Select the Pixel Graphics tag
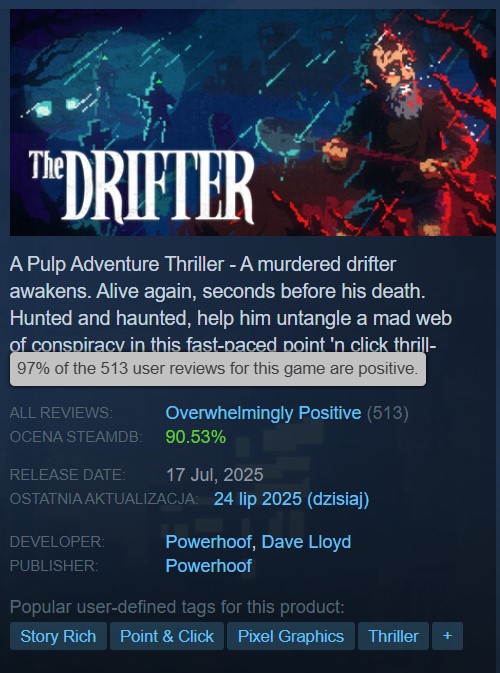 click(291, 636)
